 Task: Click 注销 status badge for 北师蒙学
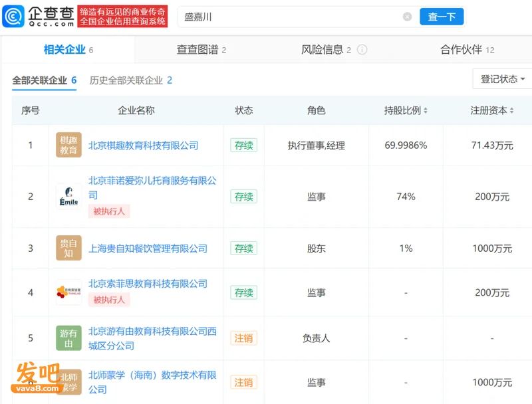[243, 382]
